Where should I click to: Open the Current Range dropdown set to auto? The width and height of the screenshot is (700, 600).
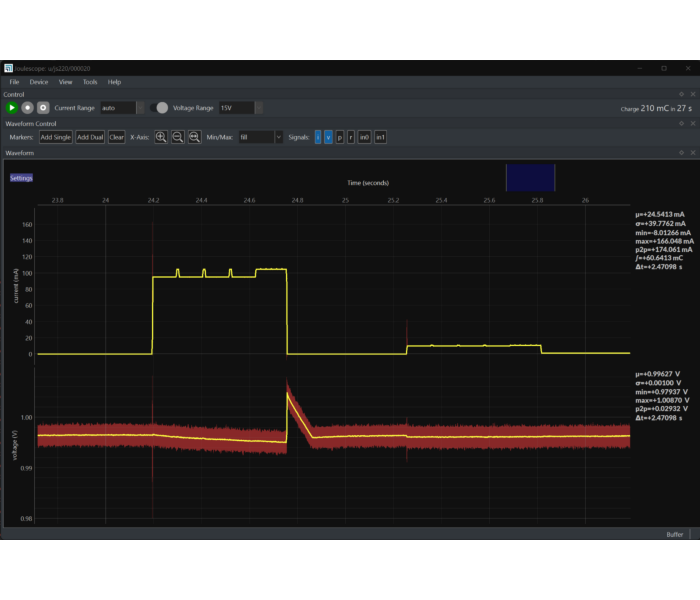[122, 108]
